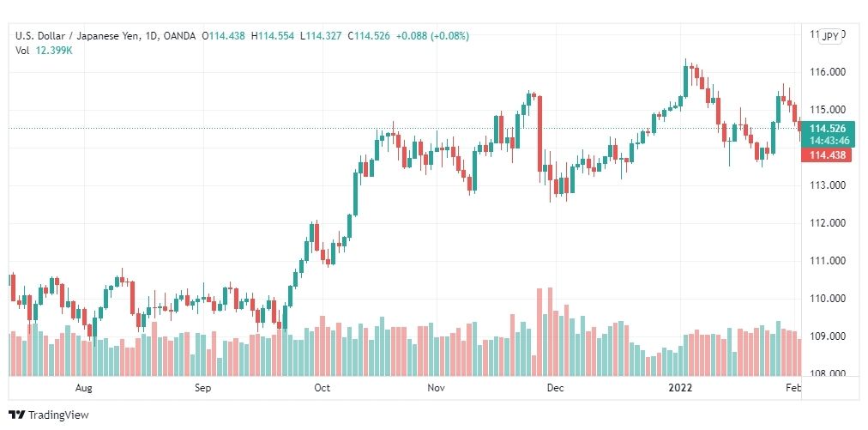Click the 112.000 price axis label
868x430 pixels.
827,223
